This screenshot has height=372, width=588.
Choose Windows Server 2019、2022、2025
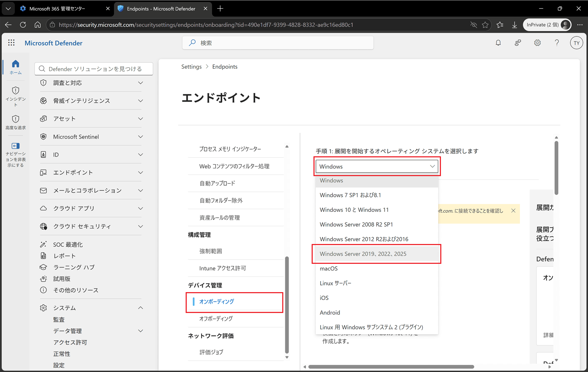pyautogui.click(x=377, y=254)
